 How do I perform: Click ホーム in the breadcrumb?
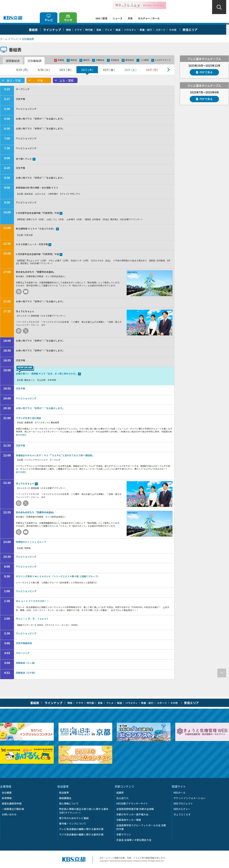[3, 39]
